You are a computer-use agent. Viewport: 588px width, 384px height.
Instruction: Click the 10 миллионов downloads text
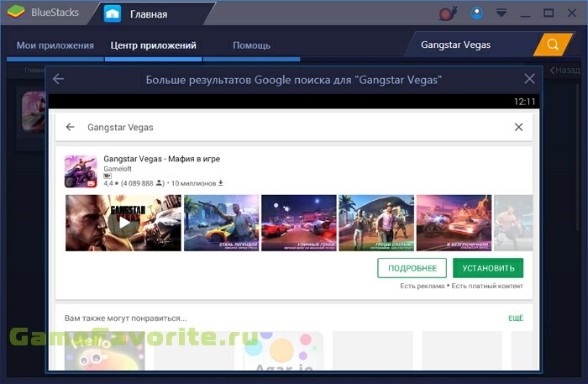click(193, 183)
